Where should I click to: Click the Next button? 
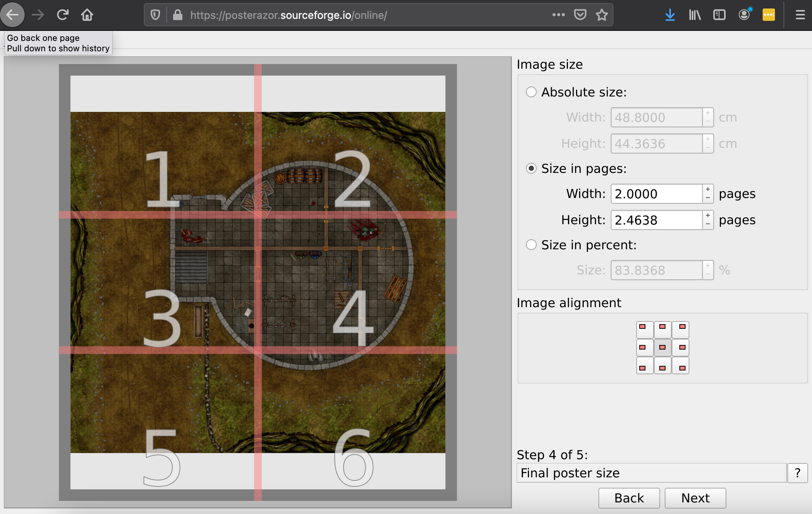tap(695, 498)
